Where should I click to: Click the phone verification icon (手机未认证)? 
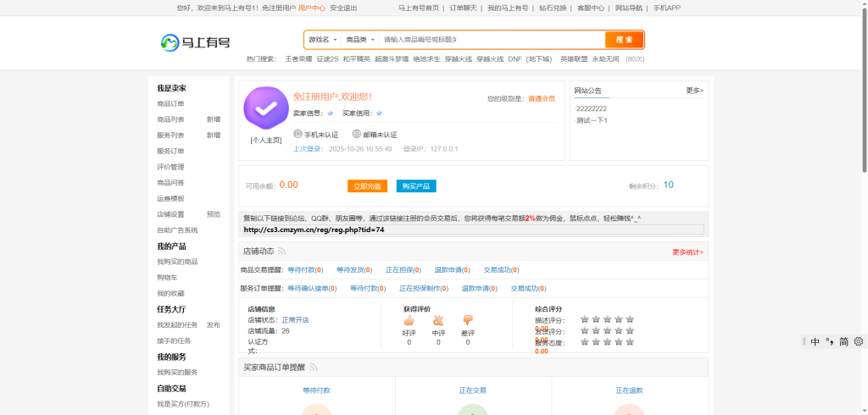point(298,134)
